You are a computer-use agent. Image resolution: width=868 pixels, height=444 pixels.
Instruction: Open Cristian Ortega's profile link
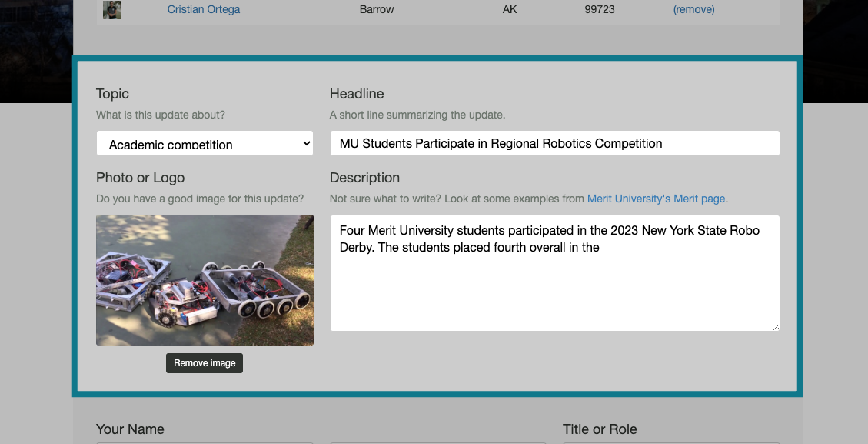click(x=203, y=9)
